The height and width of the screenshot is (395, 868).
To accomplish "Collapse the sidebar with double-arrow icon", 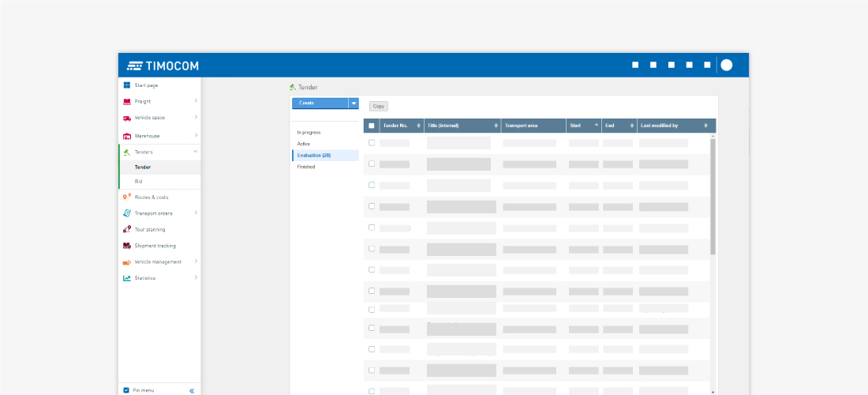I will pyautogui.click(x=192, y=390).
